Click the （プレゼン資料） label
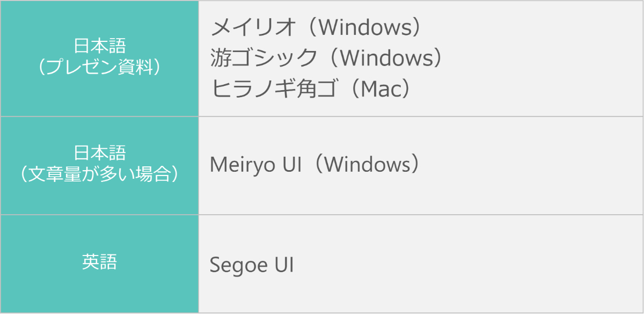This screenshot has height=314, width=644. (100, 67)
